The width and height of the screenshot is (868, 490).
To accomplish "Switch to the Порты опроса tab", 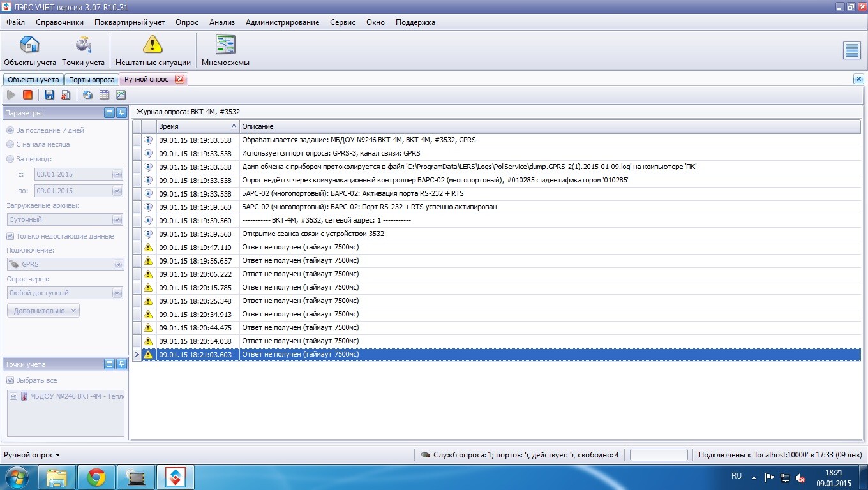I will point(92,80).
